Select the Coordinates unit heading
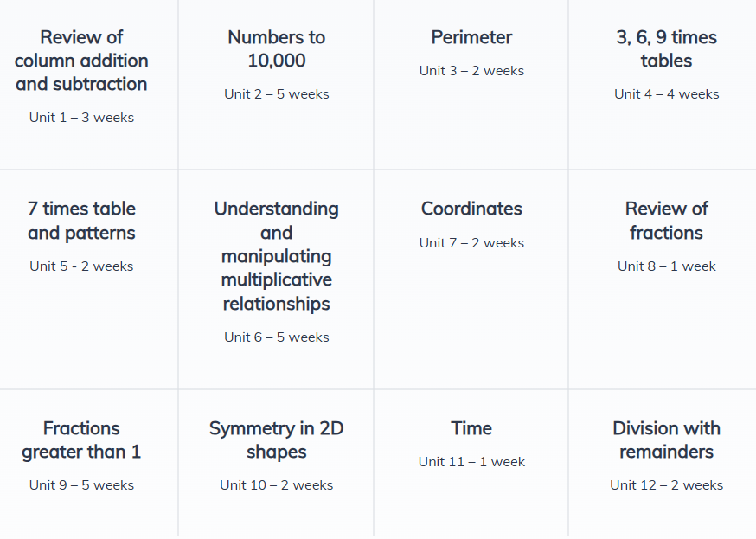Screen dimensions: 756x539 pos(471,209)
